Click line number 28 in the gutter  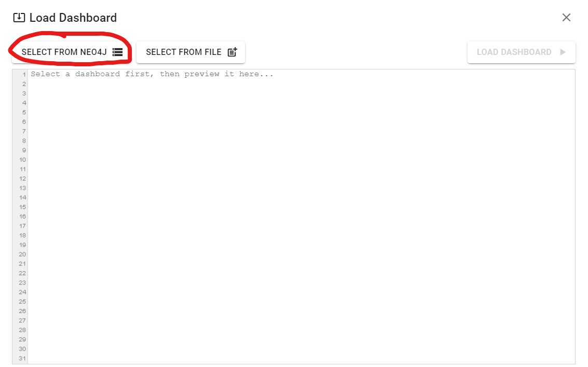22,330
